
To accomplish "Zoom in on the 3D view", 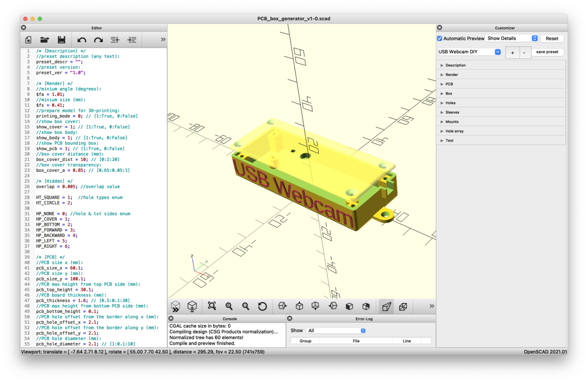I will [229, 306].
